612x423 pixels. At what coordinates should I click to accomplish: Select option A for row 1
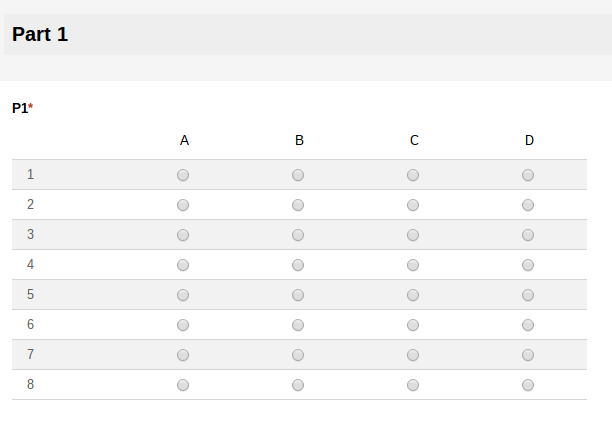point(183,175)
